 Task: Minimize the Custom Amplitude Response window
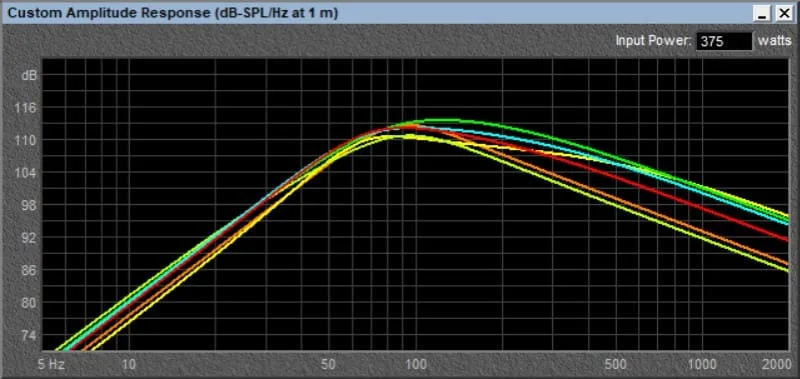(x=763, y=14)
